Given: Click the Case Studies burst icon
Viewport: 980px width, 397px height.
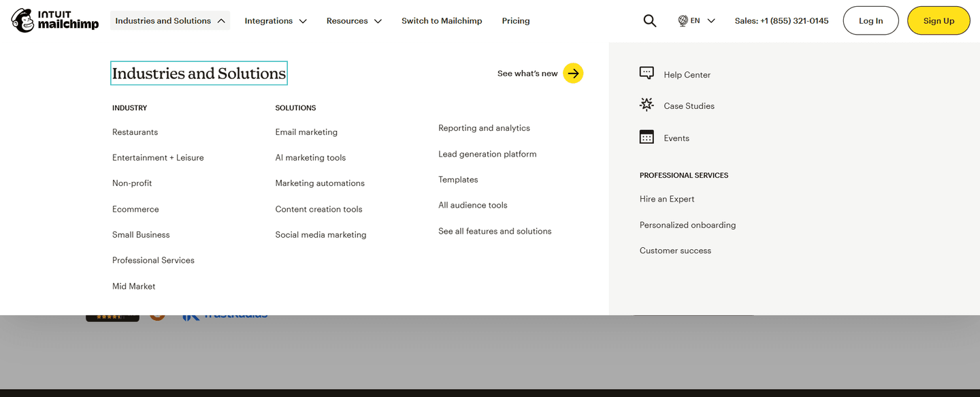Looking at the screenshot, I should coord(647,105).
